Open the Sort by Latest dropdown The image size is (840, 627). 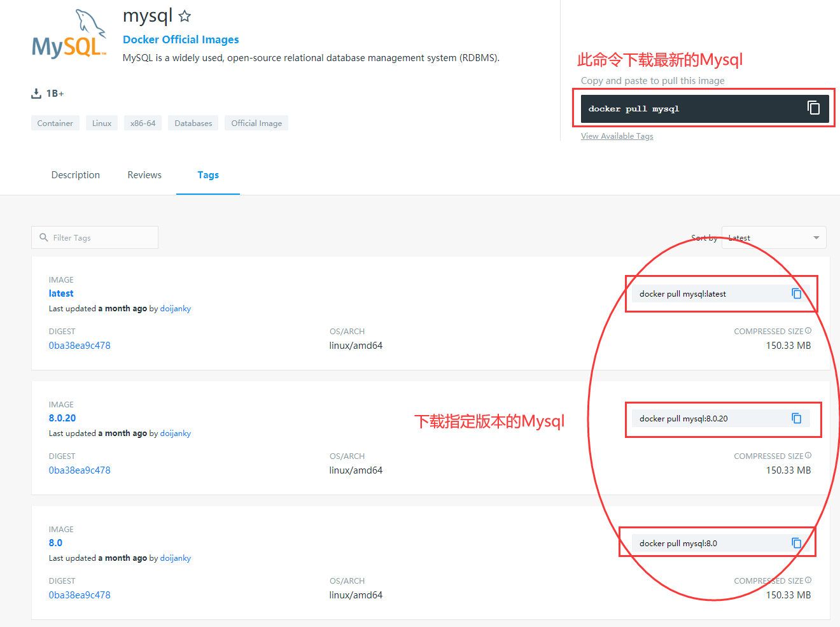[774, 237]
